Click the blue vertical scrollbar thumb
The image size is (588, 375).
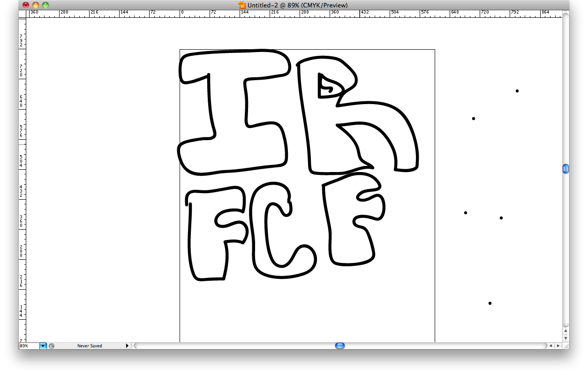565,169
